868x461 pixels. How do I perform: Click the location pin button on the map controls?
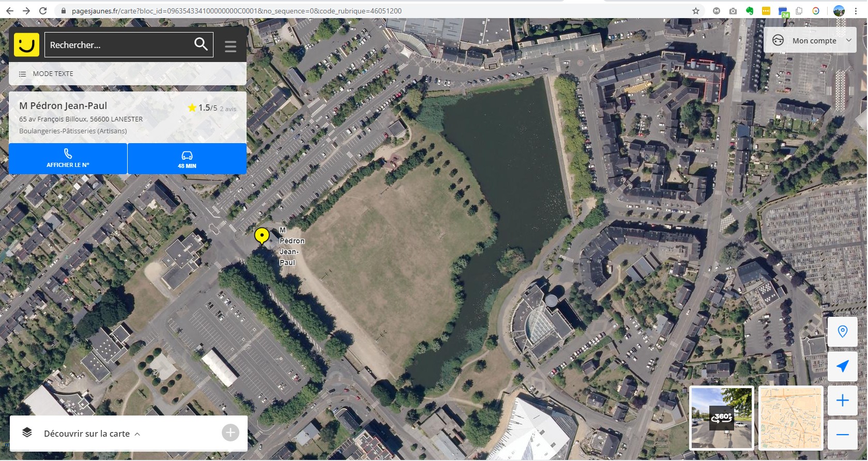click(x=842, y=331)
